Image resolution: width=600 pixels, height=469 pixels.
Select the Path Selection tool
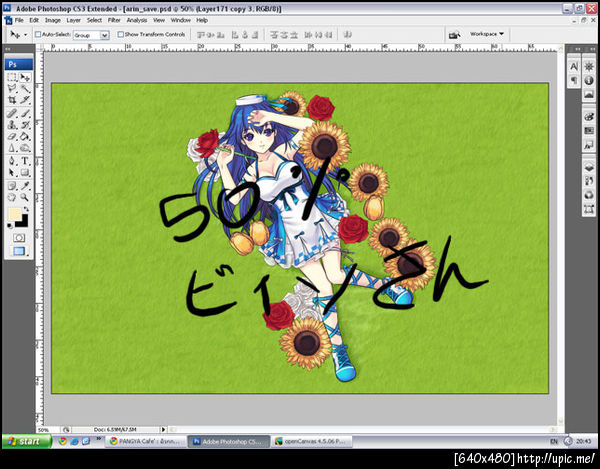click(x=12, y=173)
